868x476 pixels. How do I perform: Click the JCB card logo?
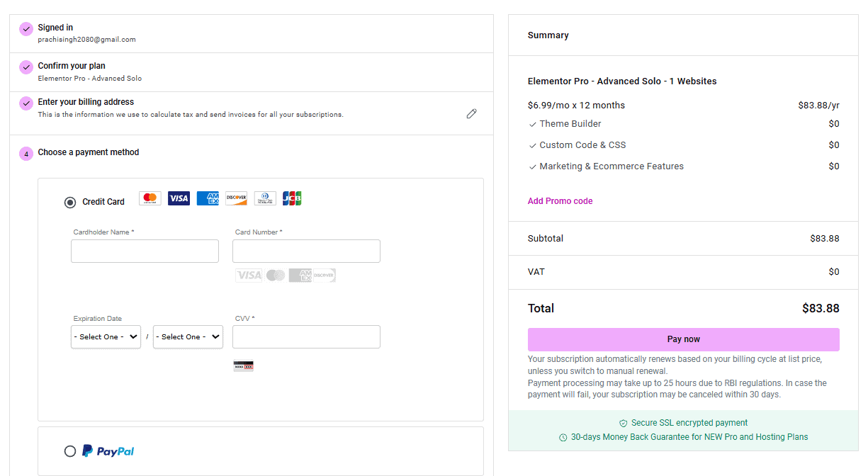(x=292, y=198)
